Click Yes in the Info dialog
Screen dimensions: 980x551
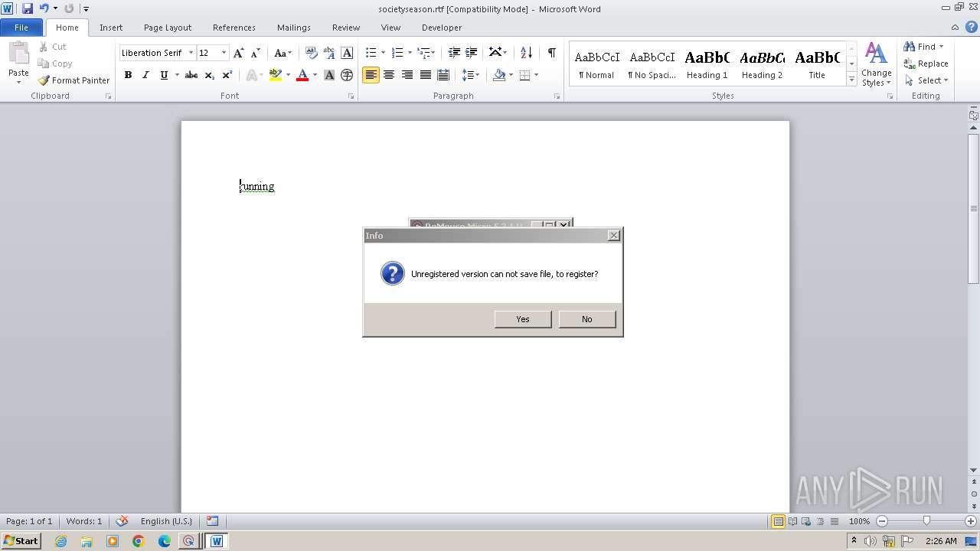523,319
